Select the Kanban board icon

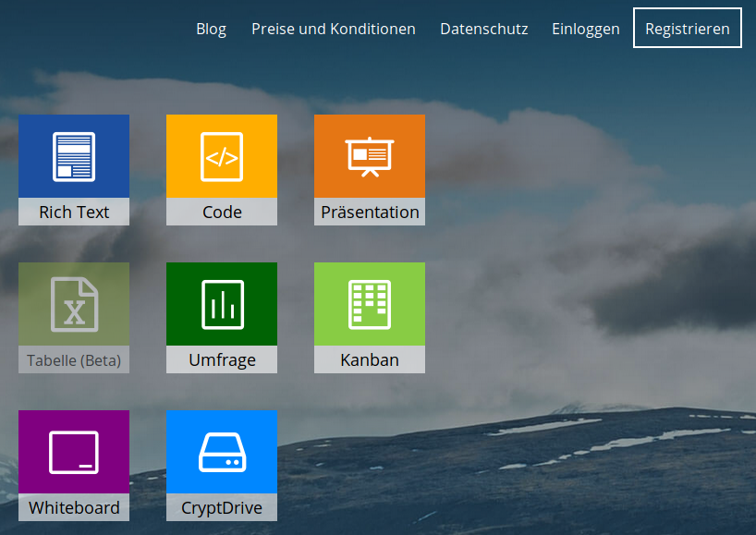click(370, 304)
